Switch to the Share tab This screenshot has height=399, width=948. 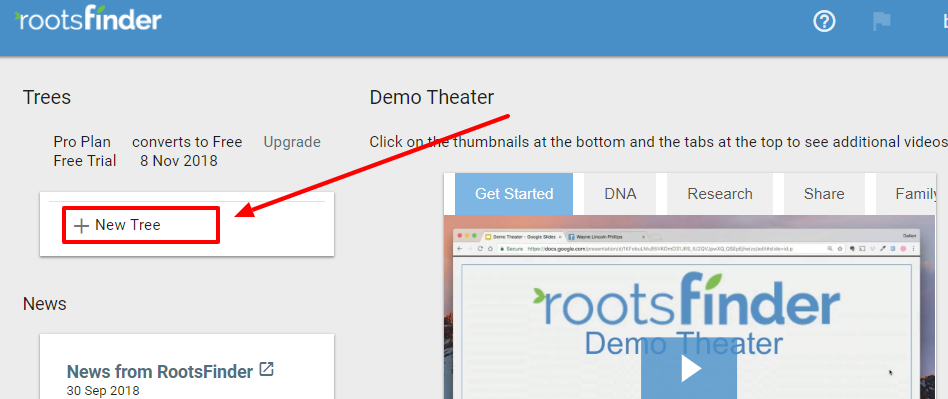click(824, 194)
